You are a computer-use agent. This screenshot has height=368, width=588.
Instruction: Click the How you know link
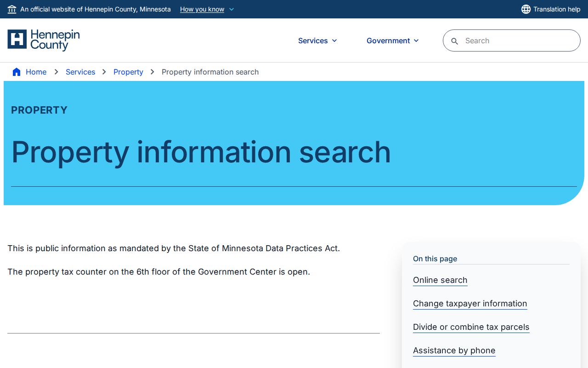(202, 9)
